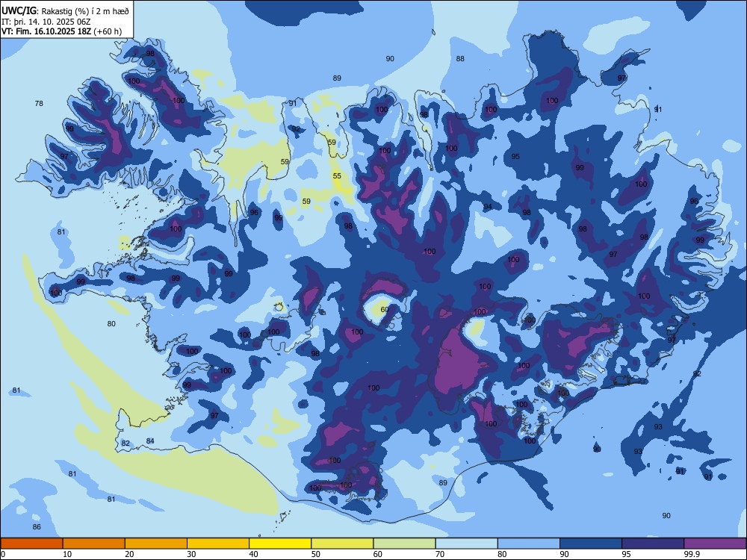
Task: Click the legend label "0"
Action: (3, 554)
